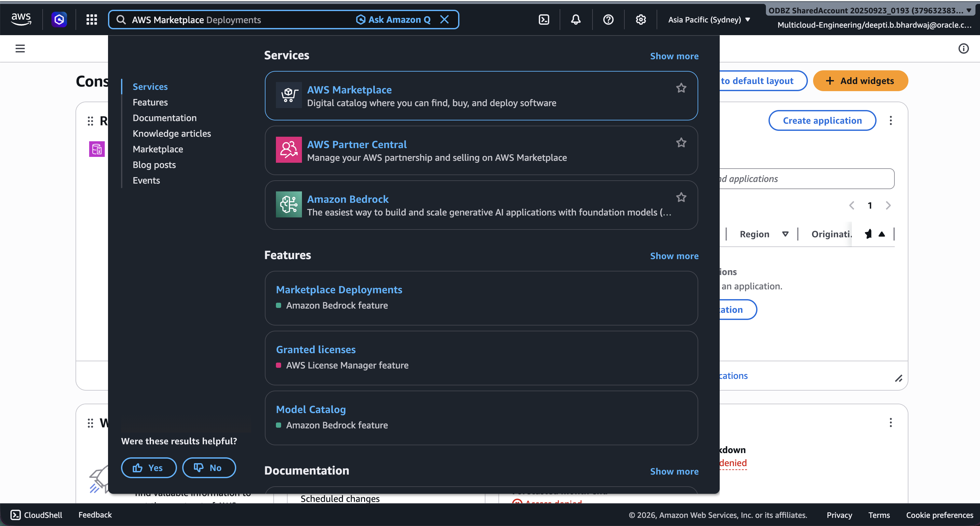Show more Documentation results
The width and height of the screenshot is (980, 526).
click(x=674, y=471)
